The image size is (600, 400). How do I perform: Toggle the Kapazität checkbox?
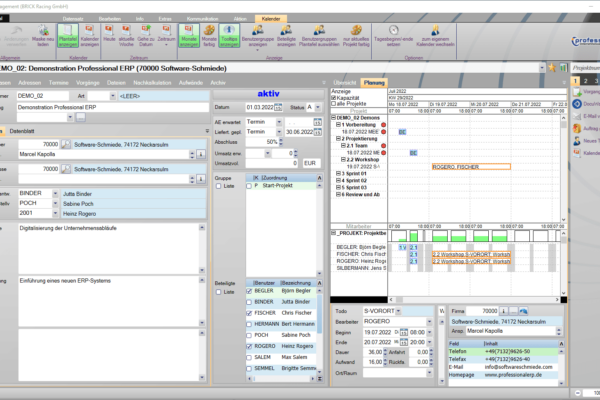click(333, 98)
